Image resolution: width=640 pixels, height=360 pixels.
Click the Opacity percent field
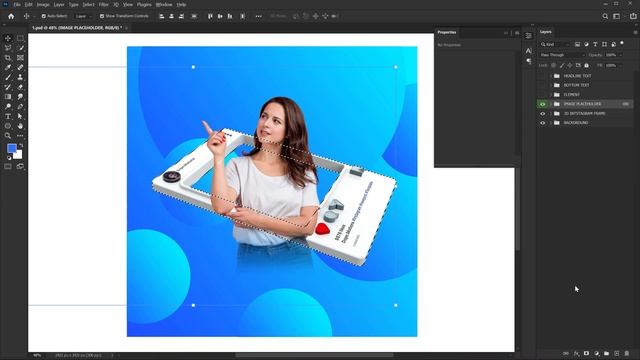coord(611,55)
